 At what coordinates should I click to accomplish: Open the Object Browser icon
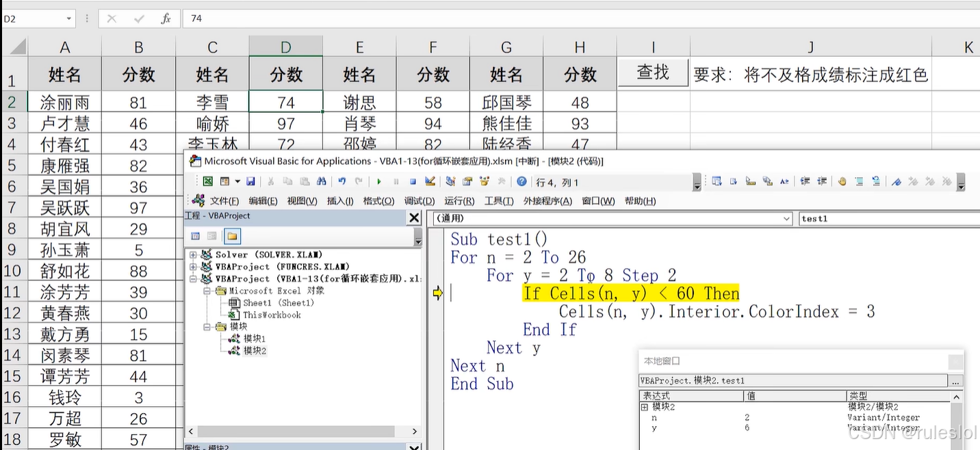click(x=484, y=181)
